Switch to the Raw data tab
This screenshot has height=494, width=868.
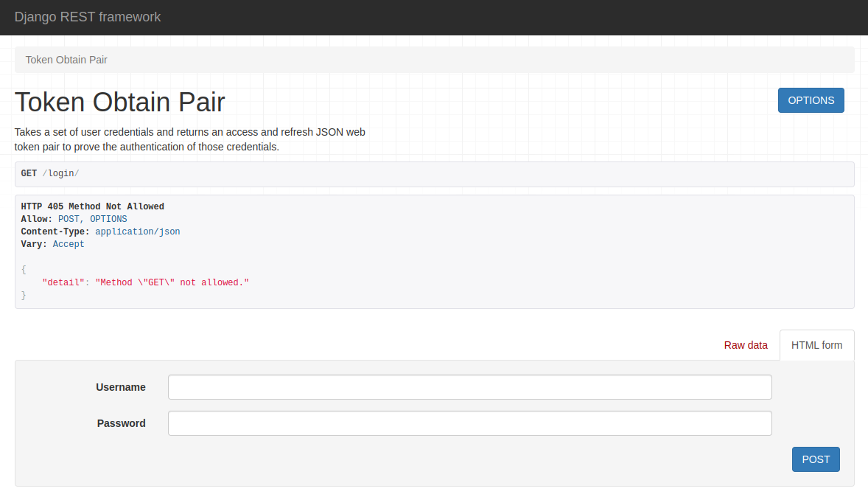click(745, 345)
